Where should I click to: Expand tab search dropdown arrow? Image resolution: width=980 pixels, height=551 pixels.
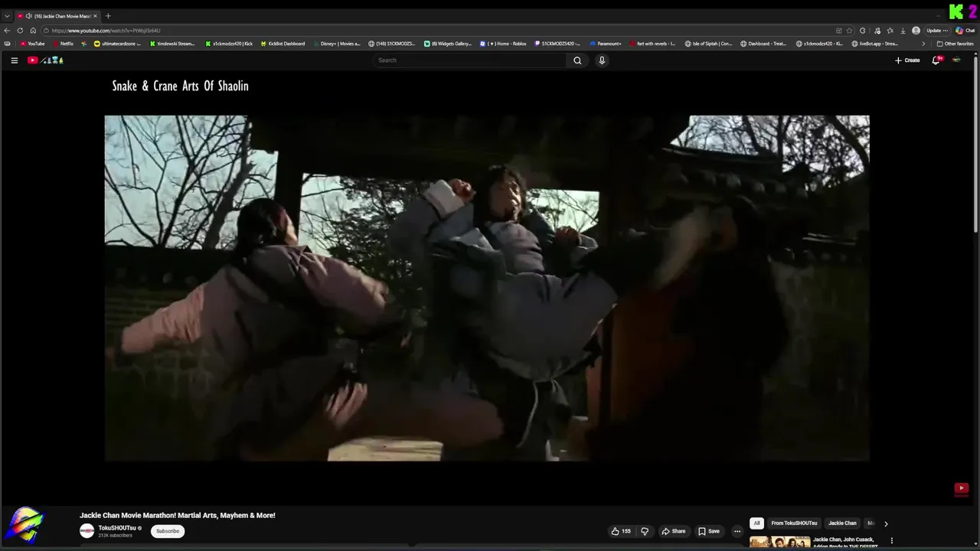tap(7, 16)
